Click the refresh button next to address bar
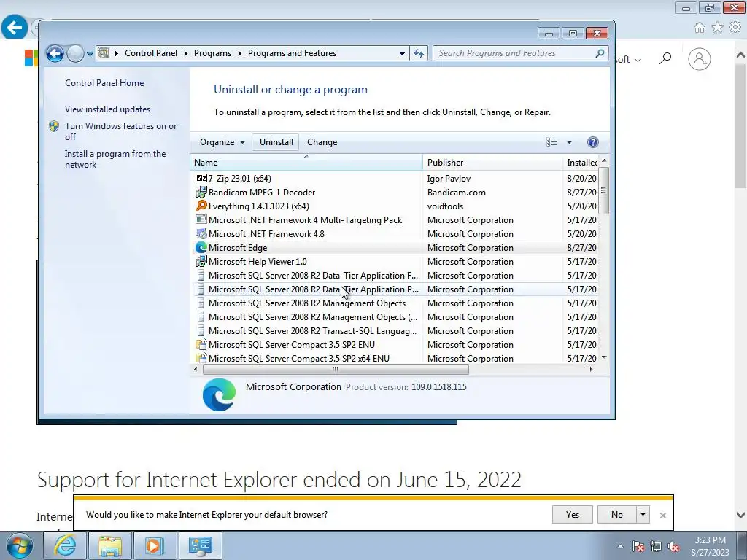The width and height of the screenshot is (747, 560). tap(419, 53)
